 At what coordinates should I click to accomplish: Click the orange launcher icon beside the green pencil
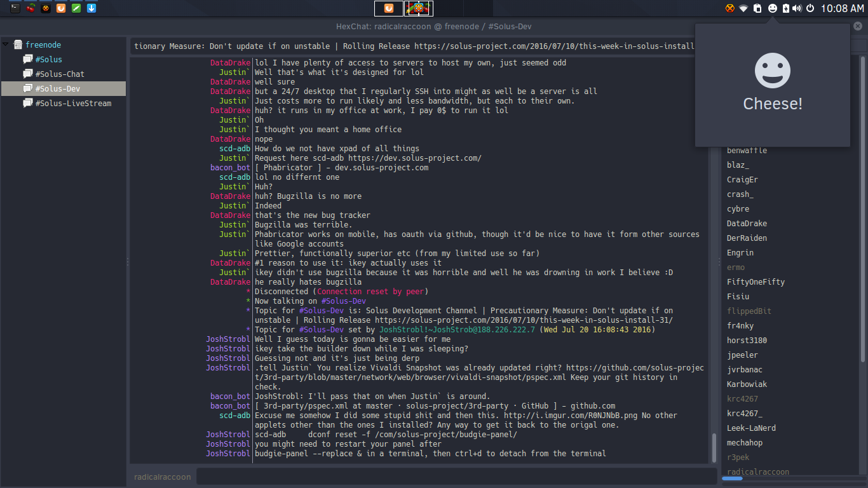click(61, 8)
